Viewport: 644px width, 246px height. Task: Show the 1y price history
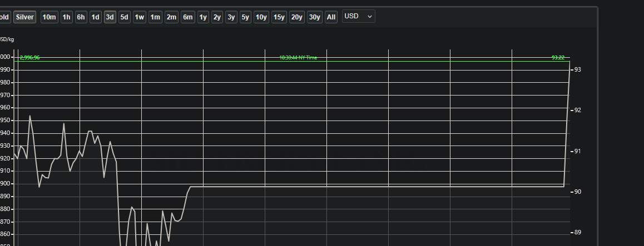[x=203, y=17]
